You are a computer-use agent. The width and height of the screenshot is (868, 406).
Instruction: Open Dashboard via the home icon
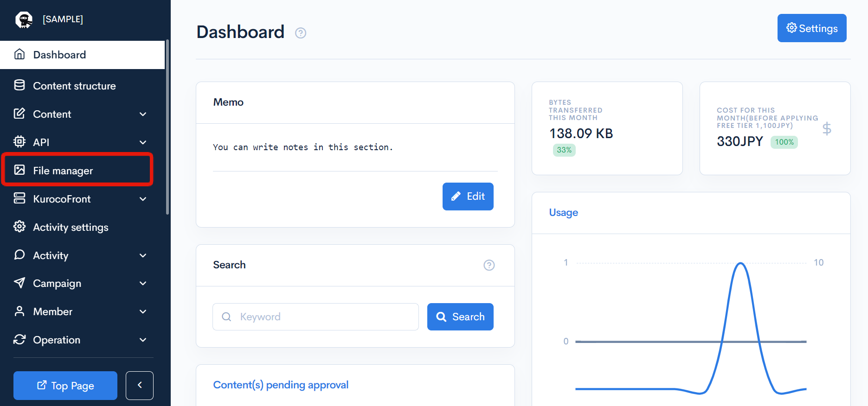click(x=19, y=54)
